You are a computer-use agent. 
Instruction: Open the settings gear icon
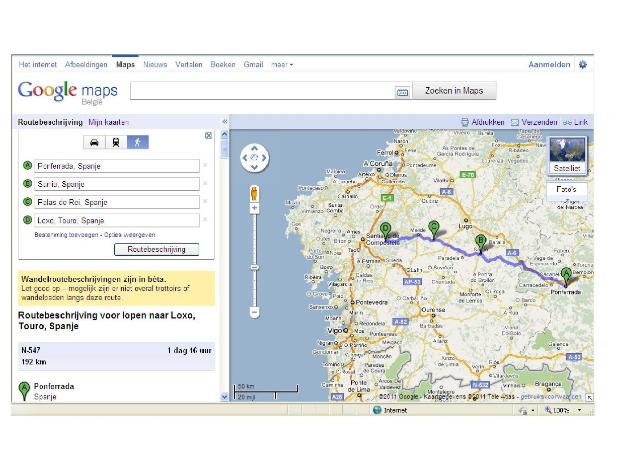click(583, 65)
